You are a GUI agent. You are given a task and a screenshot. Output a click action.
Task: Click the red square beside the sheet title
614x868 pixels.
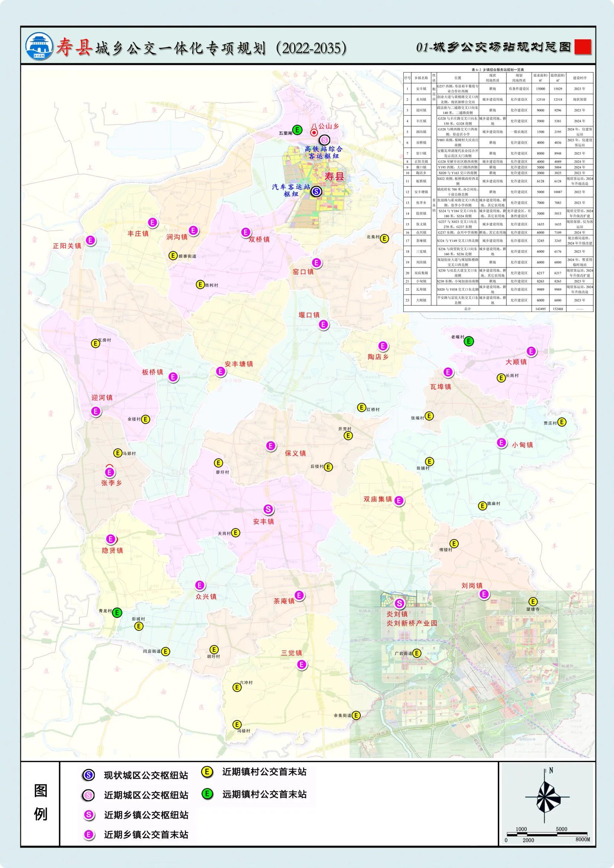[x=583, y=47]
